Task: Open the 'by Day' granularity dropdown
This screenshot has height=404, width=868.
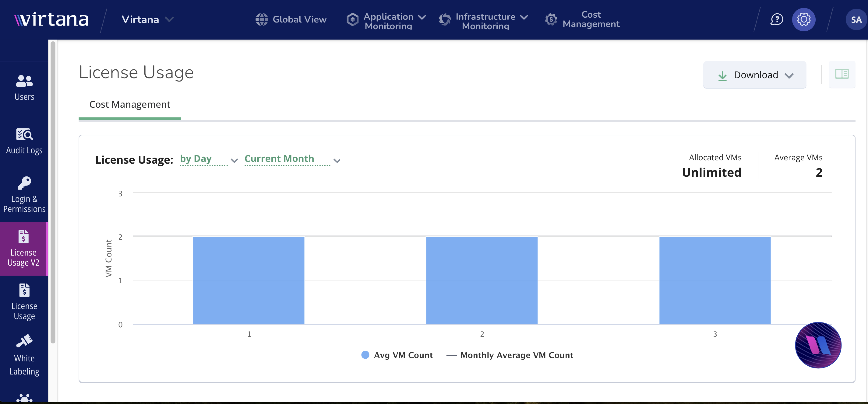Action: pyautogui.click(x=209, y=159)
